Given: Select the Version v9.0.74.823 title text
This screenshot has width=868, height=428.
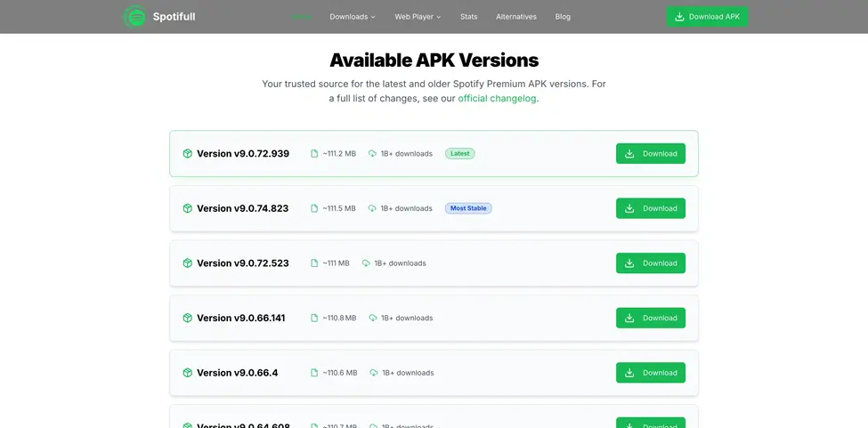Looking at the screenshot, I should 243,208.
